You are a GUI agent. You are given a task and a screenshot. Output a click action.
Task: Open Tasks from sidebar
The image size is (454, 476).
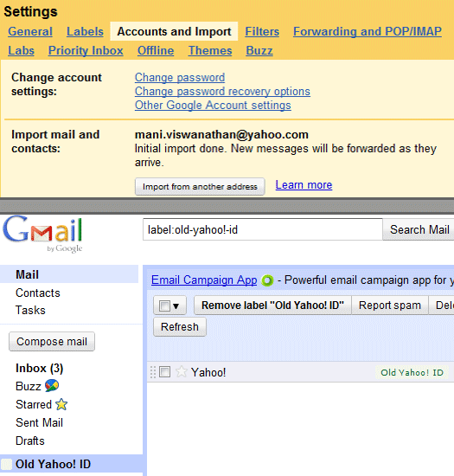(30, 310)
